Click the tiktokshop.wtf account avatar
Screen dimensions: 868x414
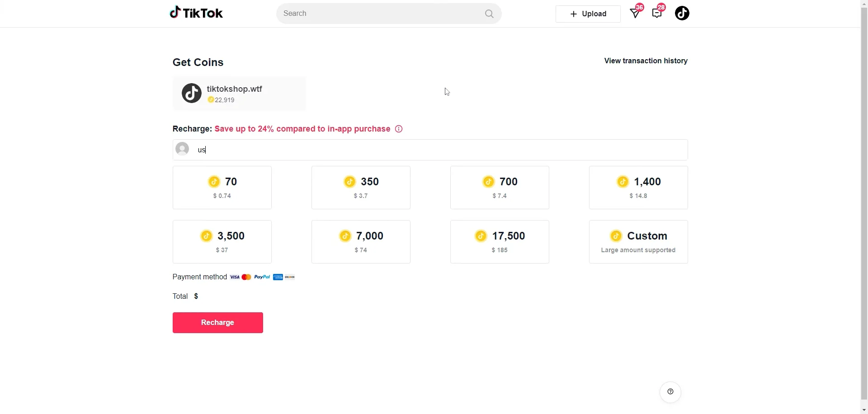click(x=191, y=93)
